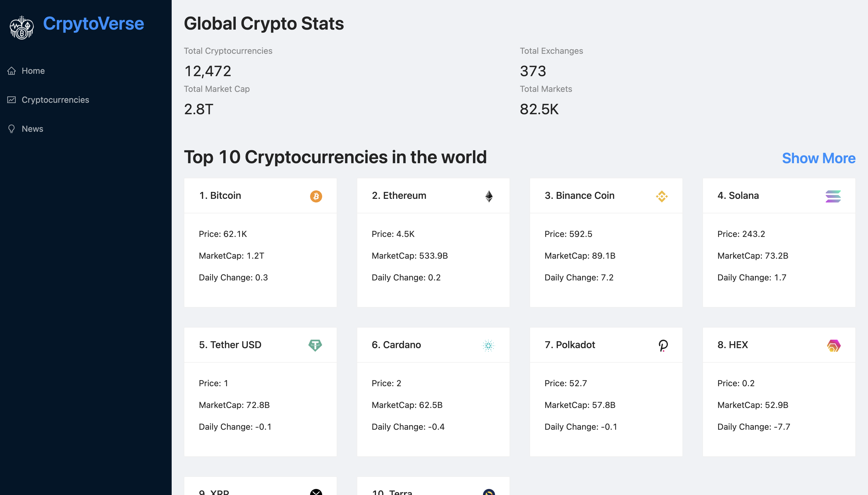Click the Polkadot icon
Image resolution: width=868 pixels, height=495 pixels.
click(663, 345)
